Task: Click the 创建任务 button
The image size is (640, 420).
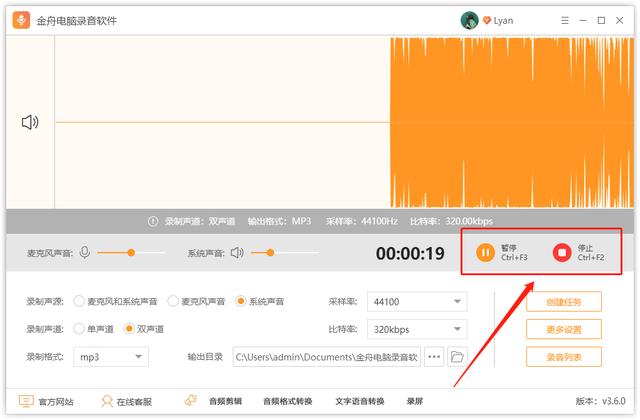Action: (564, 302)
